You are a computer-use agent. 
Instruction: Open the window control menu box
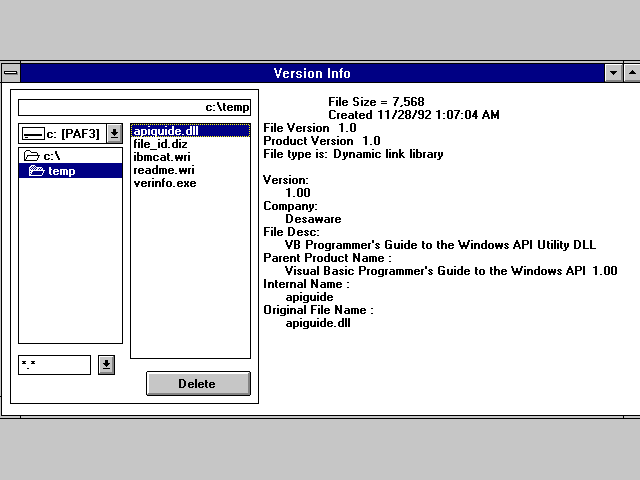[x=10, y=73]
